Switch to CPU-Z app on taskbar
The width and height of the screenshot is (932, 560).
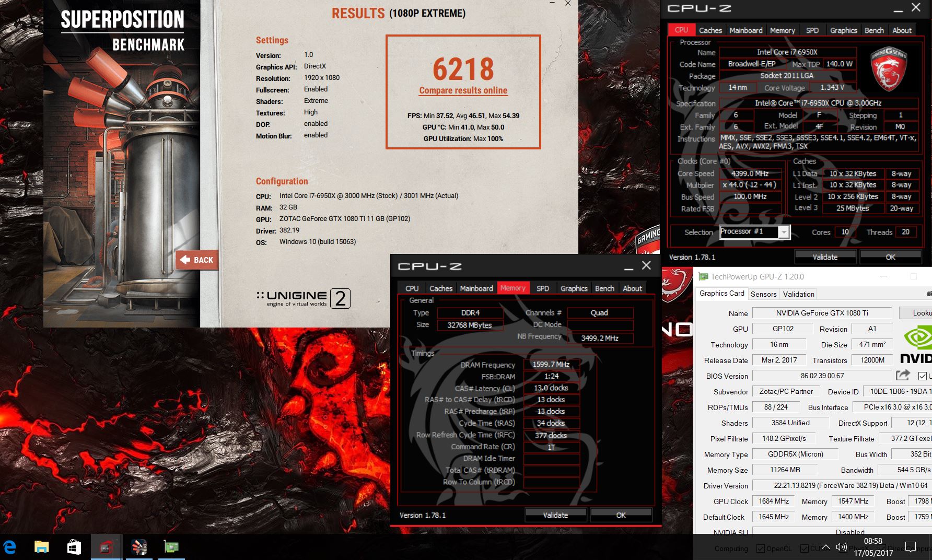107,547
